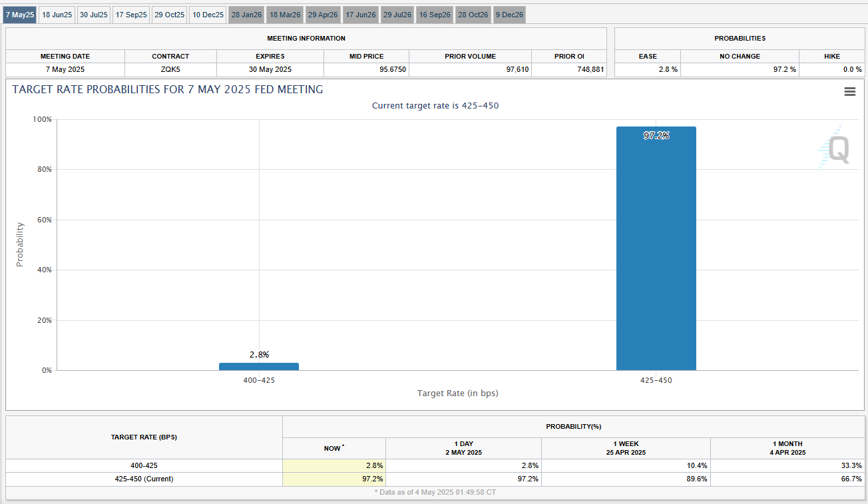
Task: Click the 425-450 (Current) row label
Action: tap(144, 479)
